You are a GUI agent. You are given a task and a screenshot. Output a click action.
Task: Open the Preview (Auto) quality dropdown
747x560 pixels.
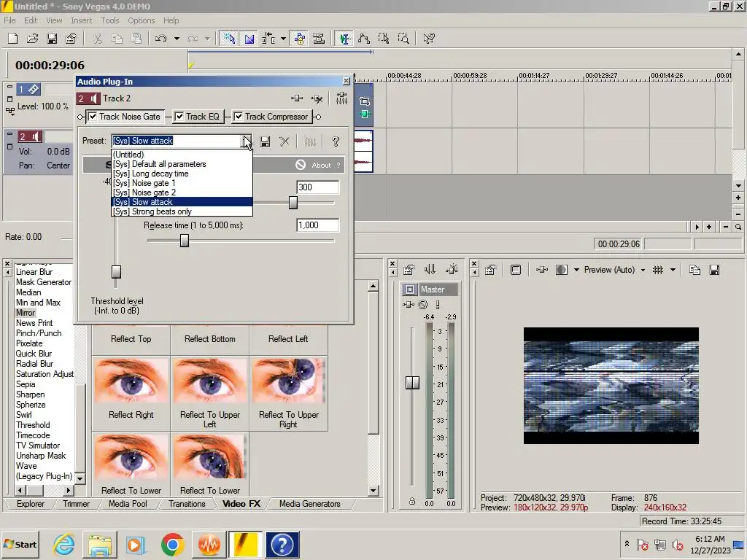(x=643, y=270)
